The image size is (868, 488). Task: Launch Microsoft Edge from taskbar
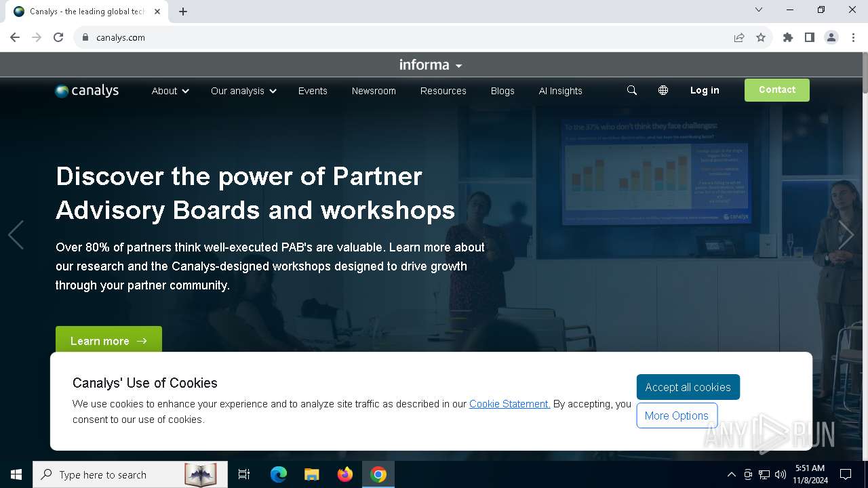(279, 474)
